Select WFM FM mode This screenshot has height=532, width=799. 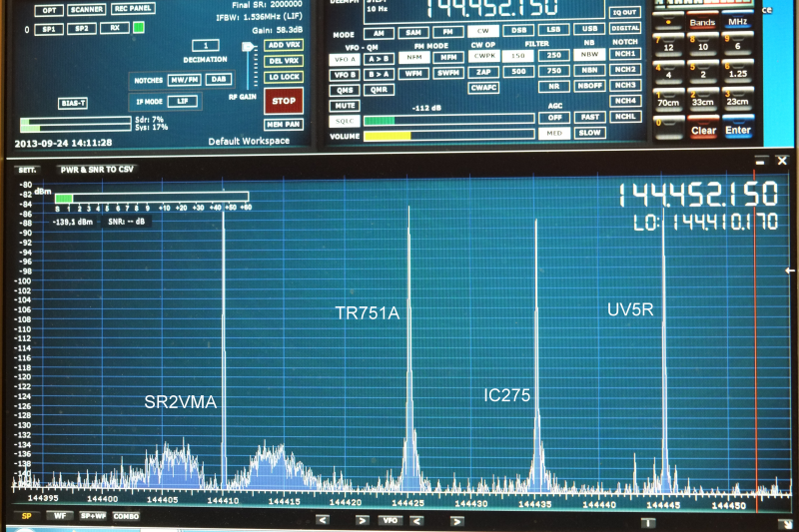413,73
